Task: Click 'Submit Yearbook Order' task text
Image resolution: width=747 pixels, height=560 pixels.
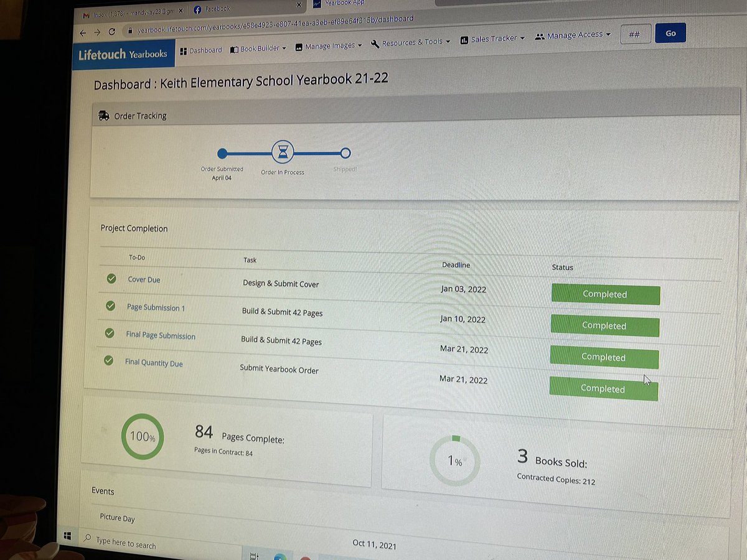Action: click(x=279, y=369)
